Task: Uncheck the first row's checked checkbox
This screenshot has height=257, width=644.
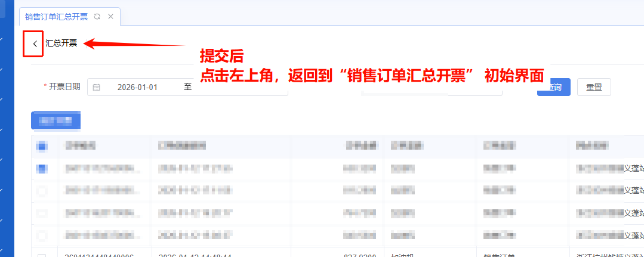Action: coord(42,169)
